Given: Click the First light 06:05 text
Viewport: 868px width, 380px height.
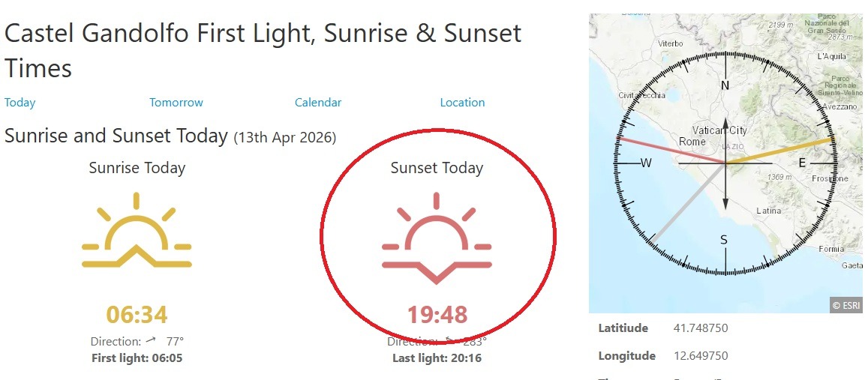Looking at the screenshot, I should click(x=137, y=358).
